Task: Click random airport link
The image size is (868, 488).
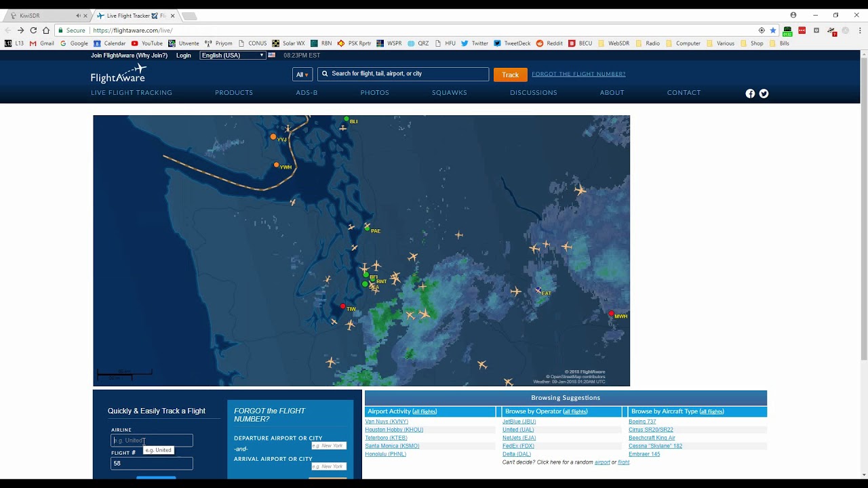Action: pos(602,462)
